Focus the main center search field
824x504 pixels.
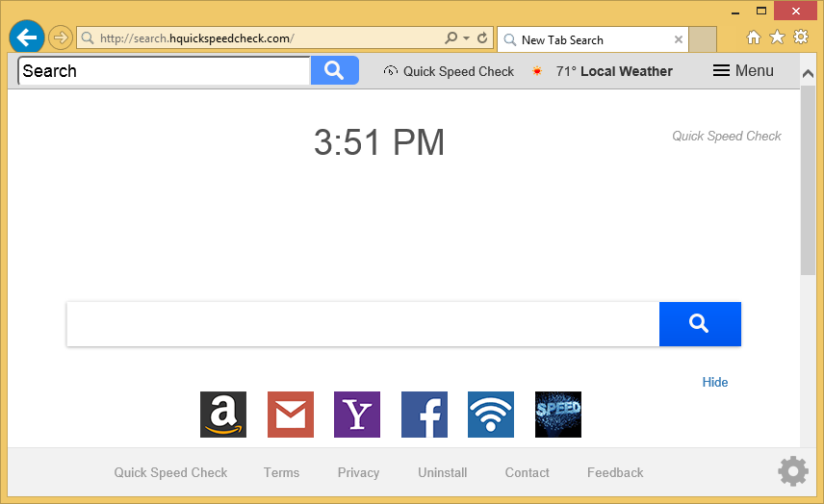tap(362, 324)
